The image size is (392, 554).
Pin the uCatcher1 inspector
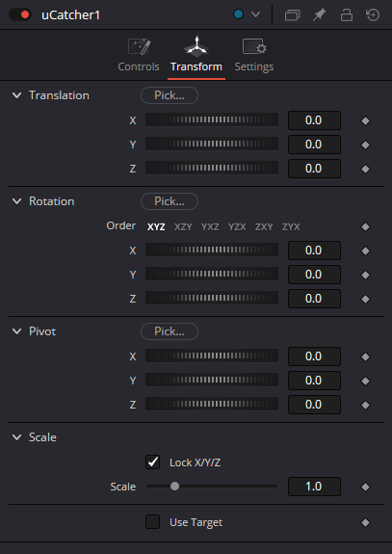319,14
